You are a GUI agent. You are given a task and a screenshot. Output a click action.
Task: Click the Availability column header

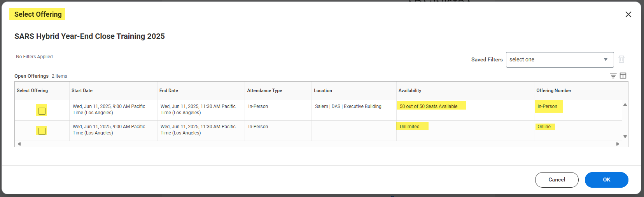409,91
